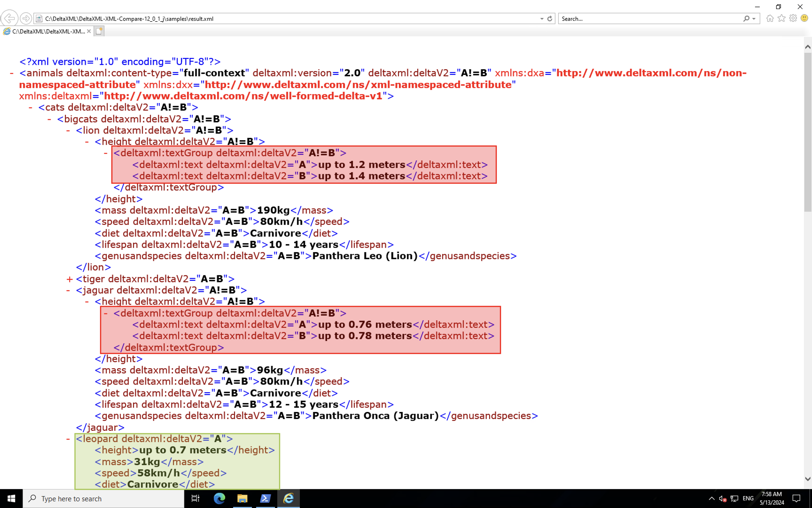The image size is (812, 508).
Task: Collapse the lion textGroup element
Action: [x=106, y=153]
